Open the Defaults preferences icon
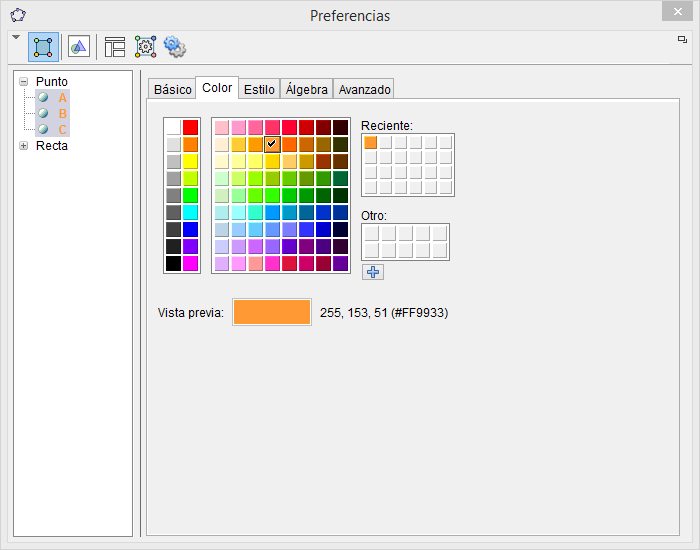Screen dimensions: 700x550 pos(146,47)
